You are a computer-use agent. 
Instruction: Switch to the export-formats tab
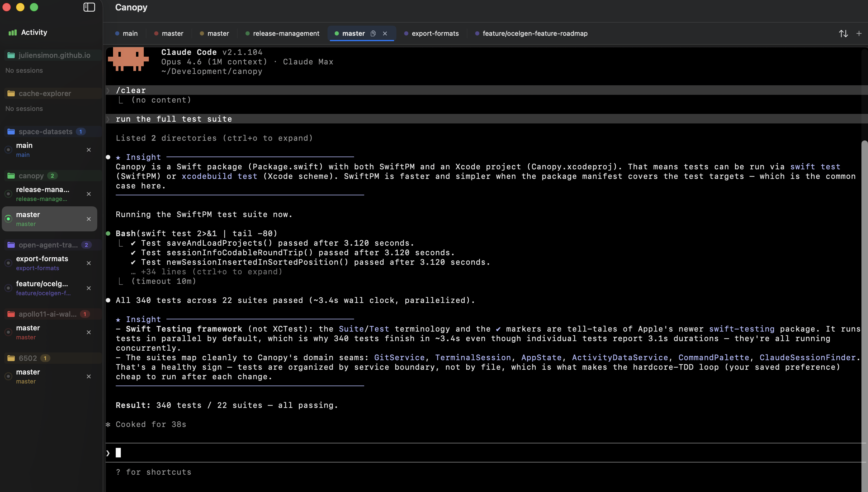click(x=431, y=33)
